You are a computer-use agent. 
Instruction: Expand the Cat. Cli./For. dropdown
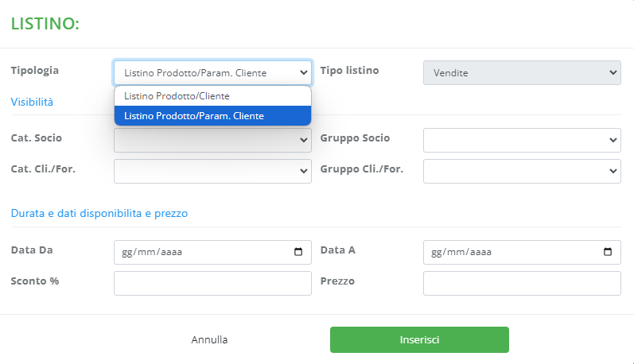[x=212, y=171]
